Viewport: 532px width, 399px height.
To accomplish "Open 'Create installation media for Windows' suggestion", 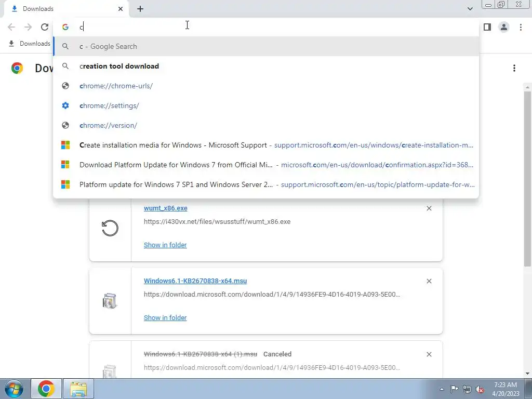I will click(x=266, y=145).
